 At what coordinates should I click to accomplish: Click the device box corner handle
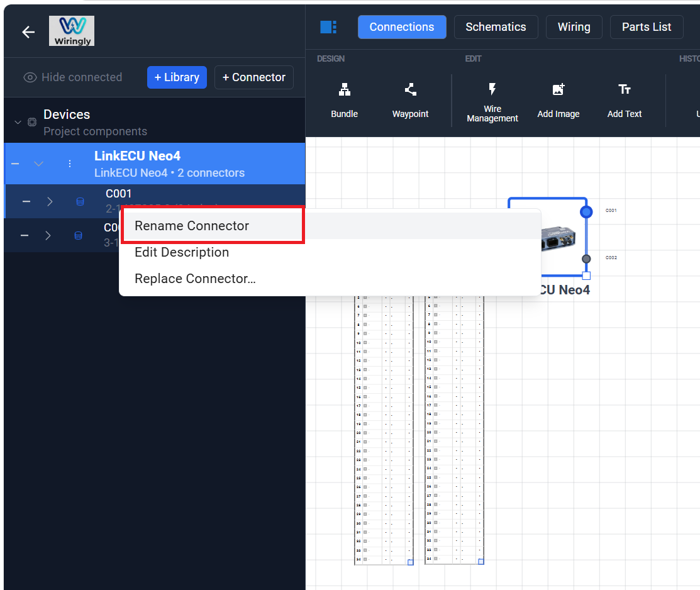point(587,276)
